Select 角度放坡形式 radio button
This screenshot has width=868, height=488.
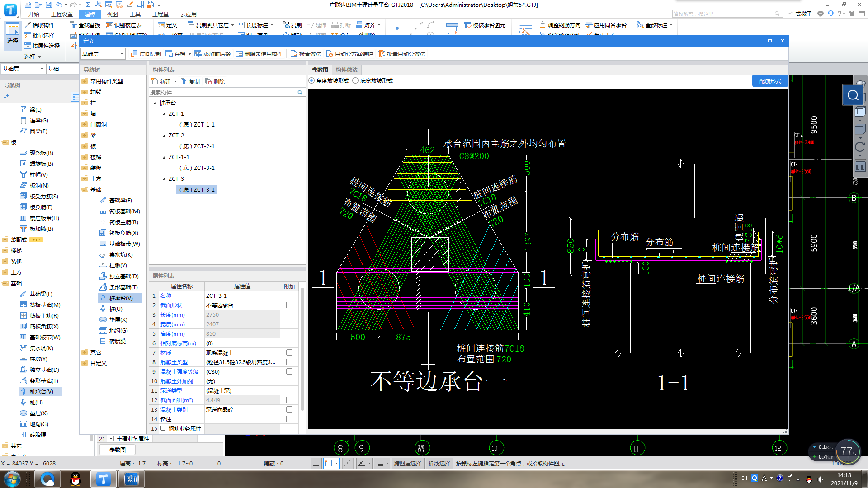pos(311,80)
